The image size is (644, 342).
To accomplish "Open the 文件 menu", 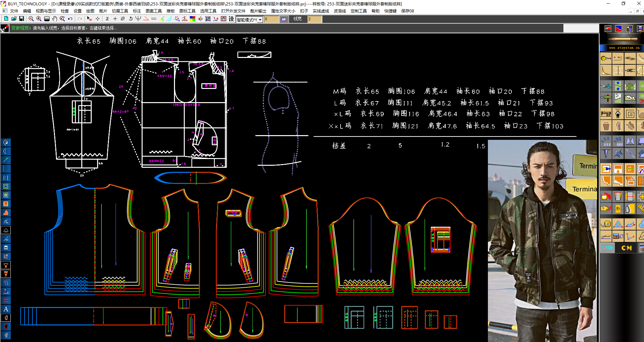I will 14,11.
